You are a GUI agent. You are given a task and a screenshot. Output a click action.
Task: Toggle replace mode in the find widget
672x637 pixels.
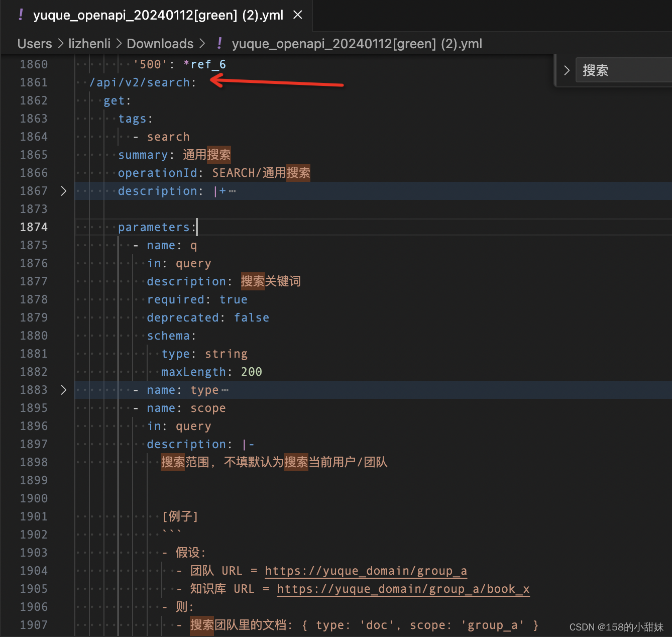pos(567,70)
